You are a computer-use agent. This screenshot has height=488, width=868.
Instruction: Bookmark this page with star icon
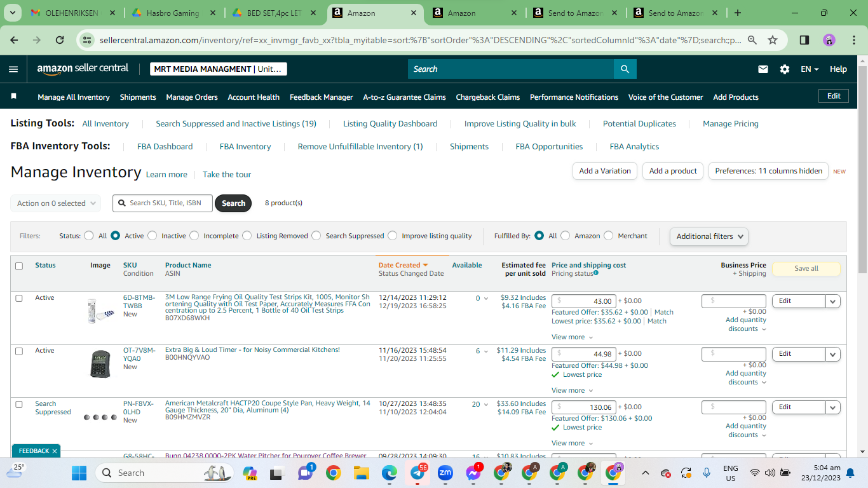[773, 40]
